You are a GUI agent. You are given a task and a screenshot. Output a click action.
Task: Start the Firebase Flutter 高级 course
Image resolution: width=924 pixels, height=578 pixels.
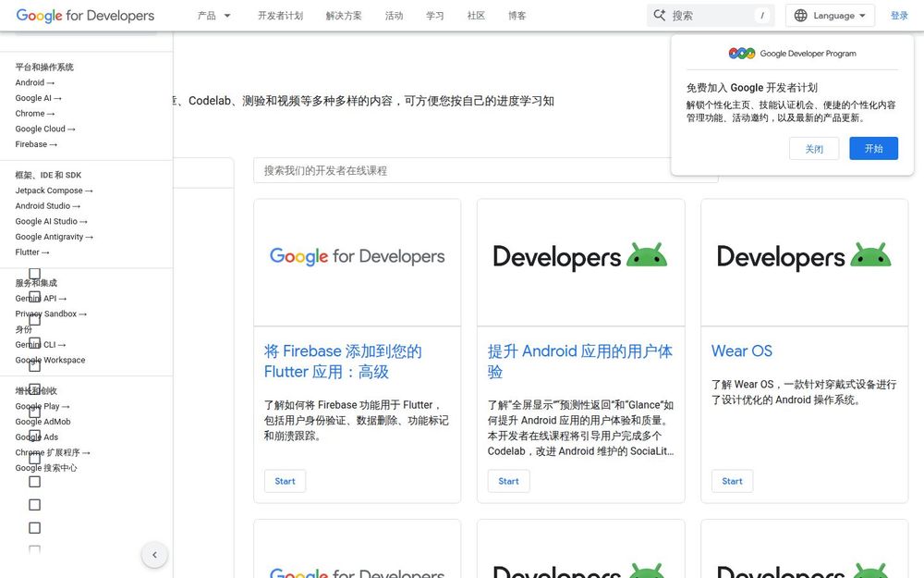click(285, 481)
